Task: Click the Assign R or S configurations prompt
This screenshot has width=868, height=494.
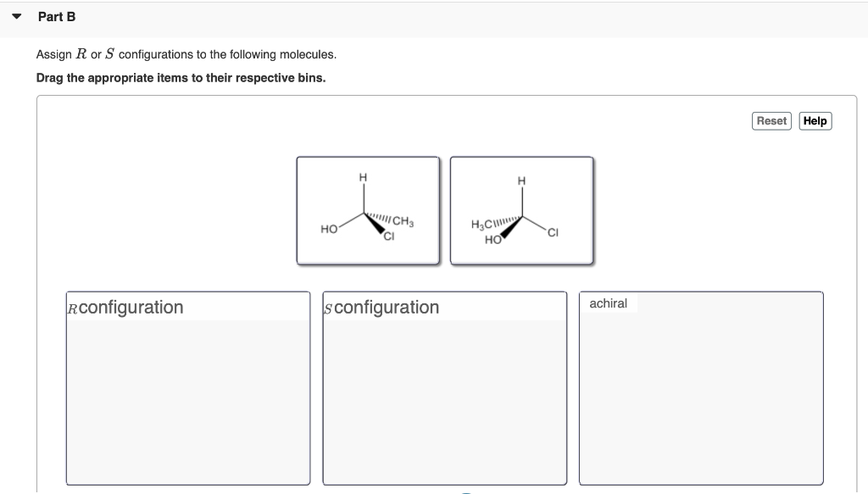Action: coord(185,54)
